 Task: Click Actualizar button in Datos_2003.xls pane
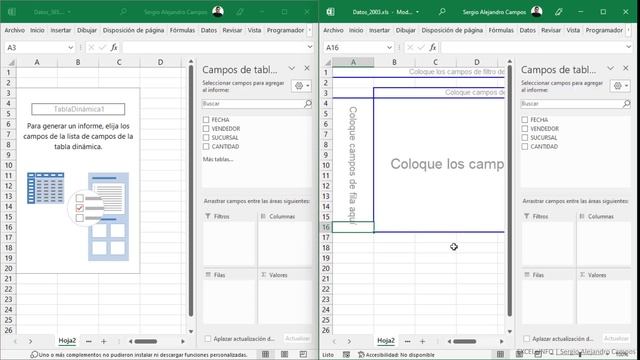(x=616, y=338)
